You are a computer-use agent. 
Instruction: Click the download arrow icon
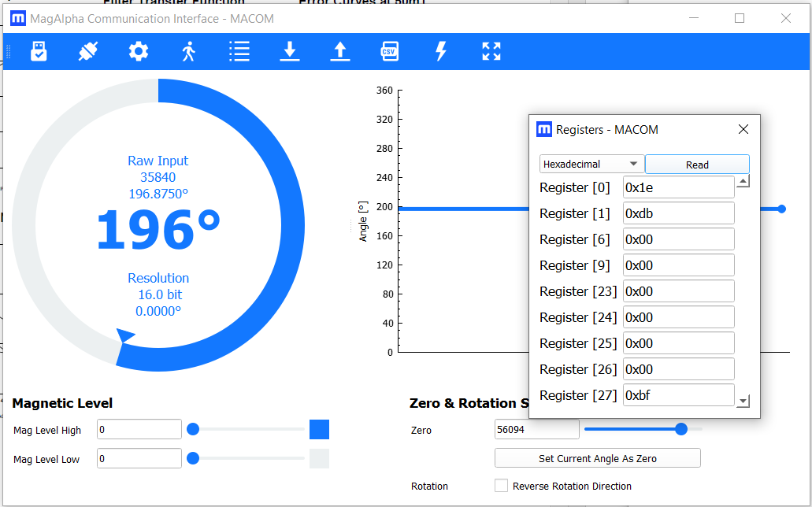(290, 52)
